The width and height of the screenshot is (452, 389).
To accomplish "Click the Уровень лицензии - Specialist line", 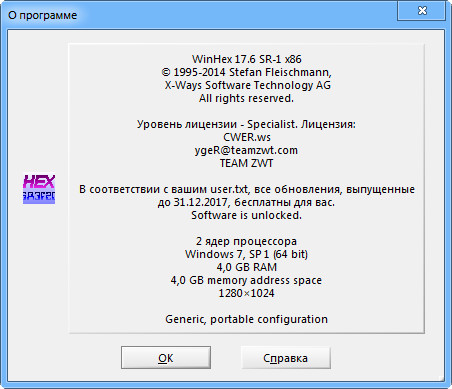I will point(246,124).
